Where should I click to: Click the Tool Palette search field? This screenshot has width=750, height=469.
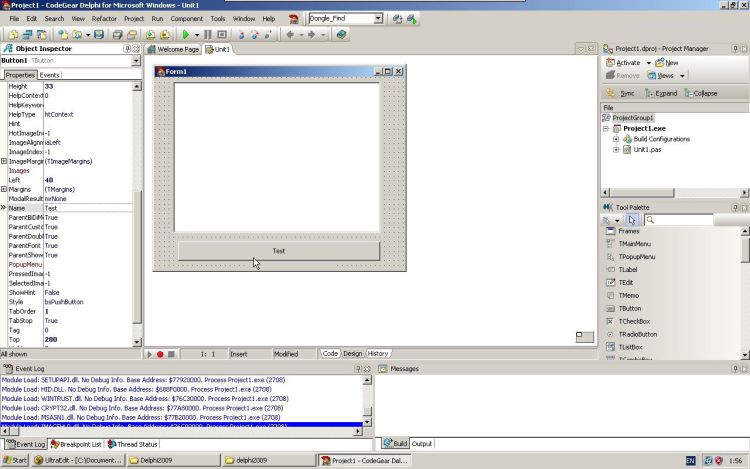pyautogui.click(x=679, y=220)
